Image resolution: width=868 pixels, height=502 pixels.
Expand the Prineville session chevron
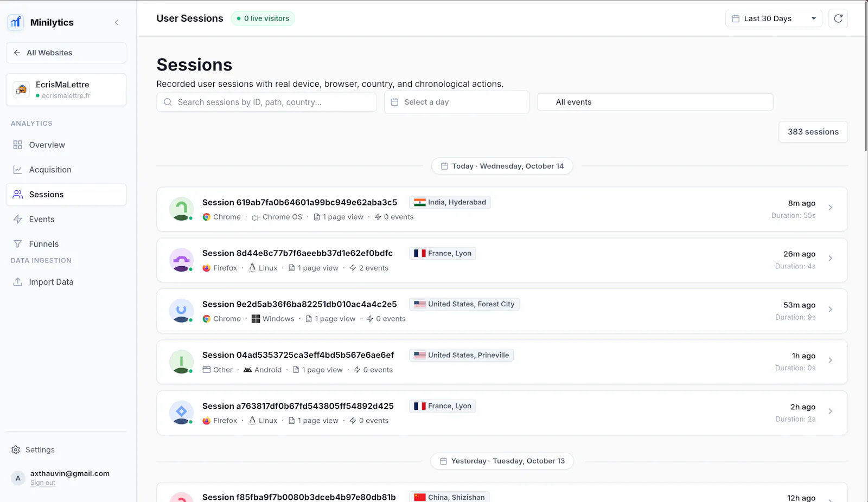(x=830, y=361)
